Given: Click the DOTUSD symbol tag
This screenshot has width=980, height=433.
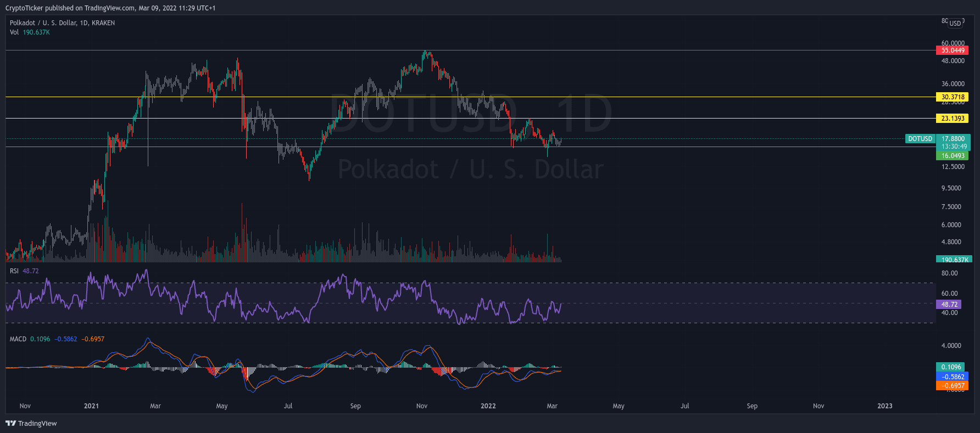Looking at the screenshot, I should click(920, 139).
